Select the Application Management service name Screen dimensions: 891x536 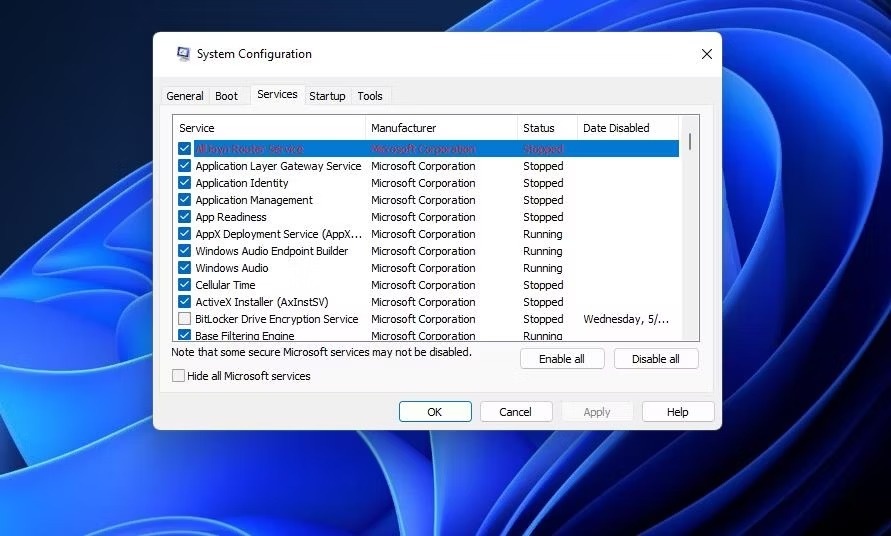click(x=254, y=200)
